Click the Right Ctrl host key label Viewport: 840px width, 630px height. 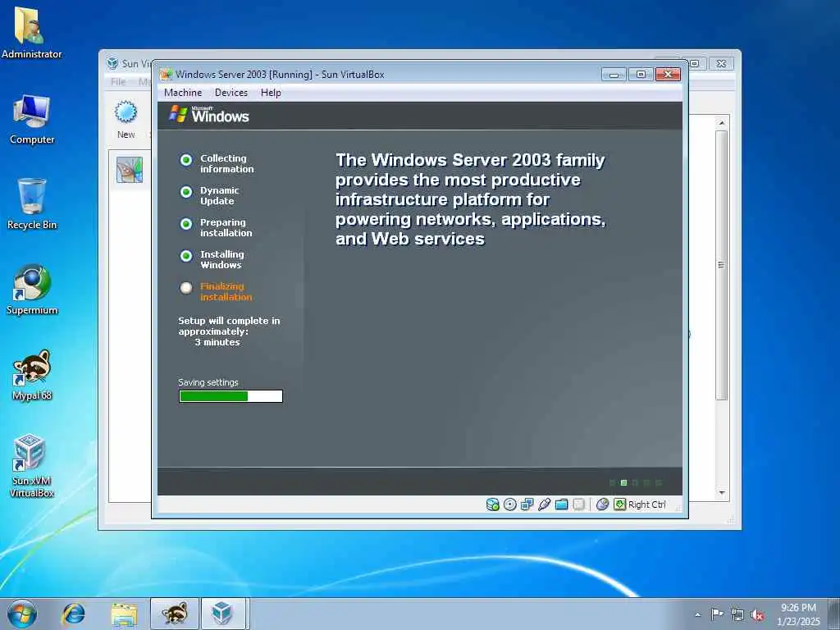pos(646,504)
